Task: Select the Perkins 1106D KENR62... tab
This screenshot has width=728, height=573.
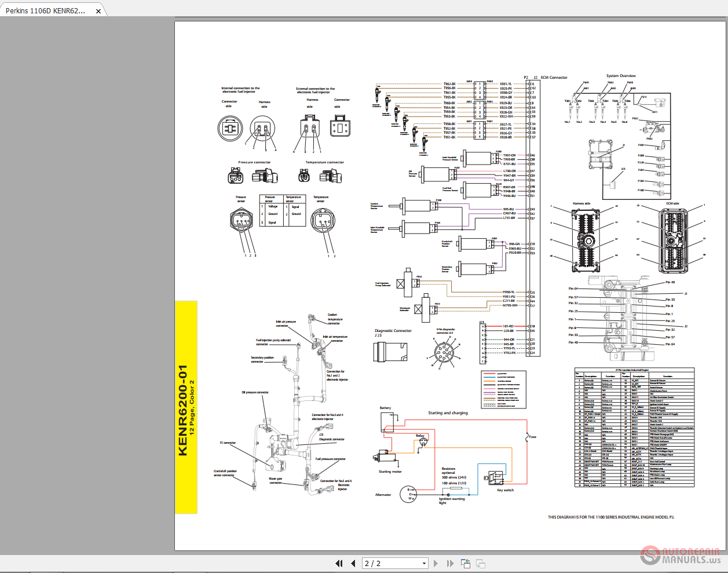Action: [x=46, y=10]
